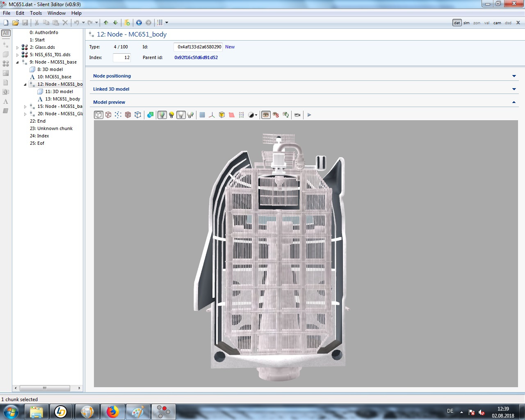Click the 'New' link beside the Id field

[230, 47]
